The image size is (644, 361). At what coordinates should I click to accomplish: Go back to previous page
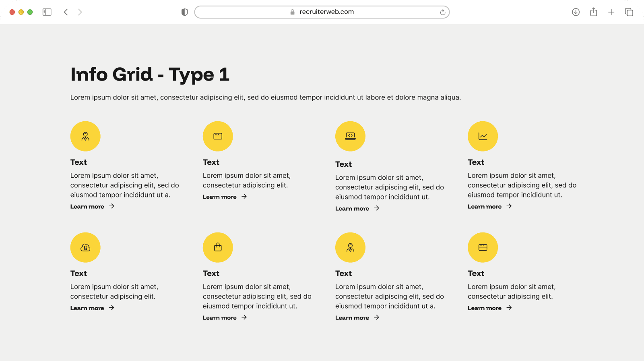tap(66, 12)
